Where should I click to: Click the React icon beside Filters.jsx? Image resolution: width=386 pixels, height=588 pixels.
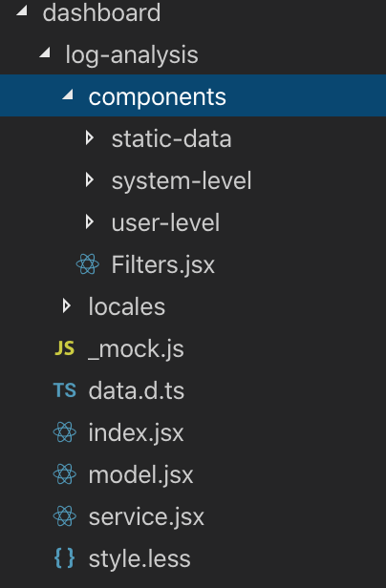click(88, 264)
